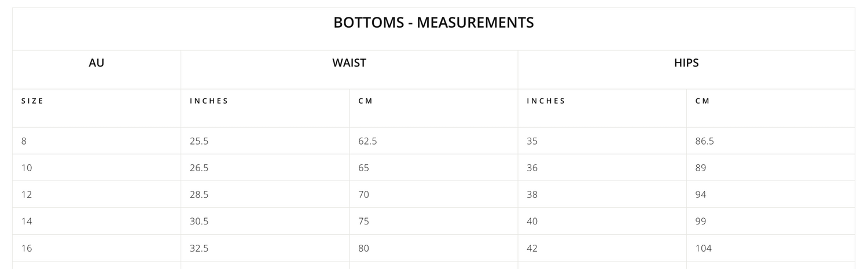Viewport: 868px width, 269px height.
Task: Select size 10 row label
Action: tap(27, 168)
